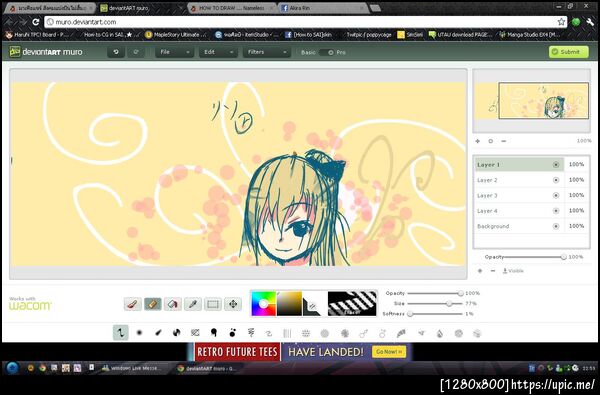Screen dimensions: 600x395
Task: Select the Draw brush tool
Action: pyautogui.click(x=133, y=304)
